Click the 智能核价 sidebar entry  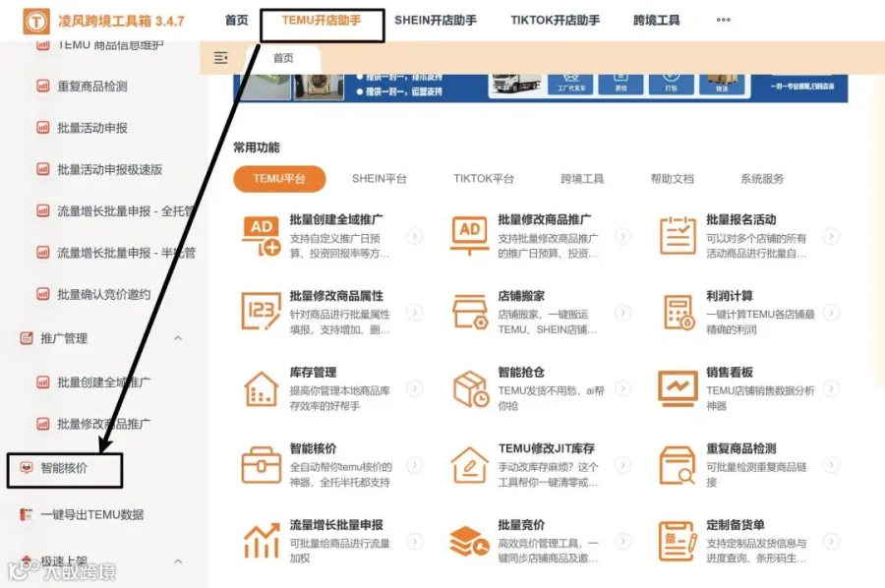(x=64, y=468)
